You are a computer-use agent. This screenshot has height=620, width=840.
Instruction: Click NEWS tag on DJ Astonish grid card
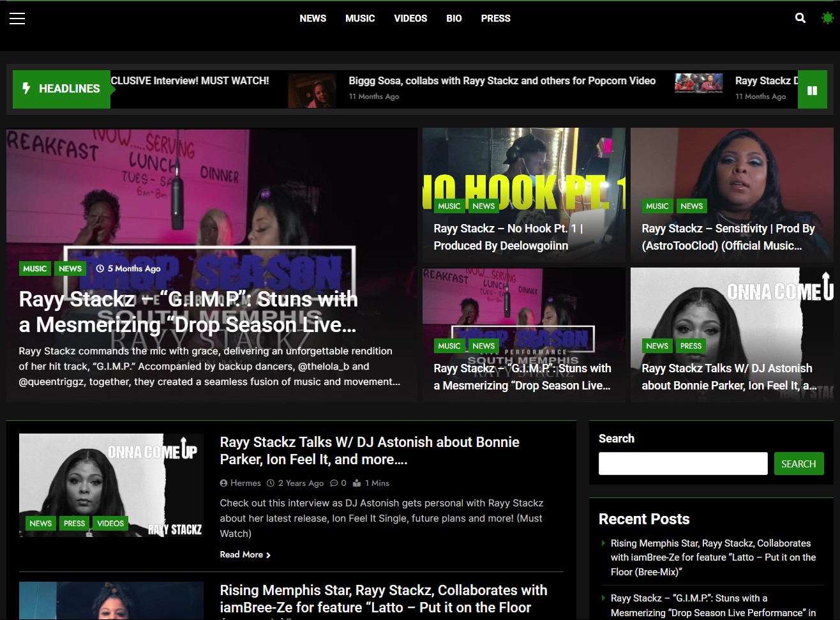pyautogui.click(x=657, y=346)
